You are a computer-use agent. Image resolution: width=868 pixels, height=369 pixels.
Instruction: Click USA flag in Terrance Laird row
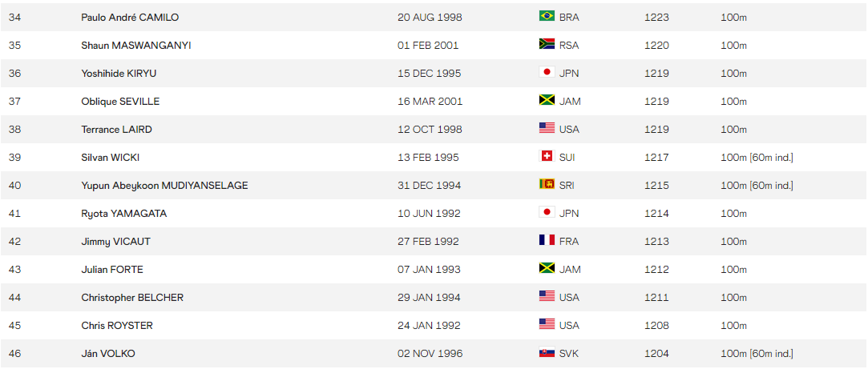(547, 128)
